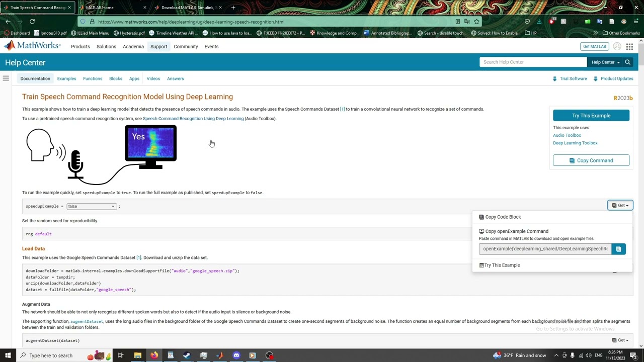Click the browser address bar URL
Image resolution: width=644 pixels, height=362 pixels.
tap(191, 22)
